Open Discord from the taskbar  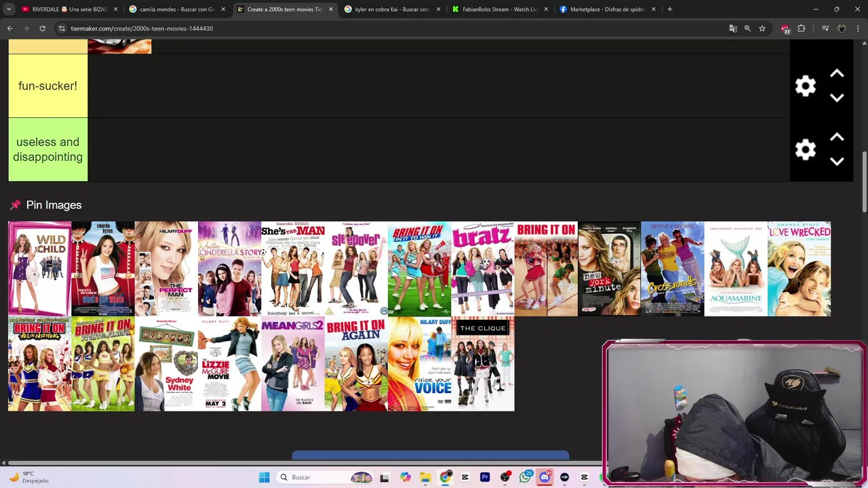tap(545, 477)
